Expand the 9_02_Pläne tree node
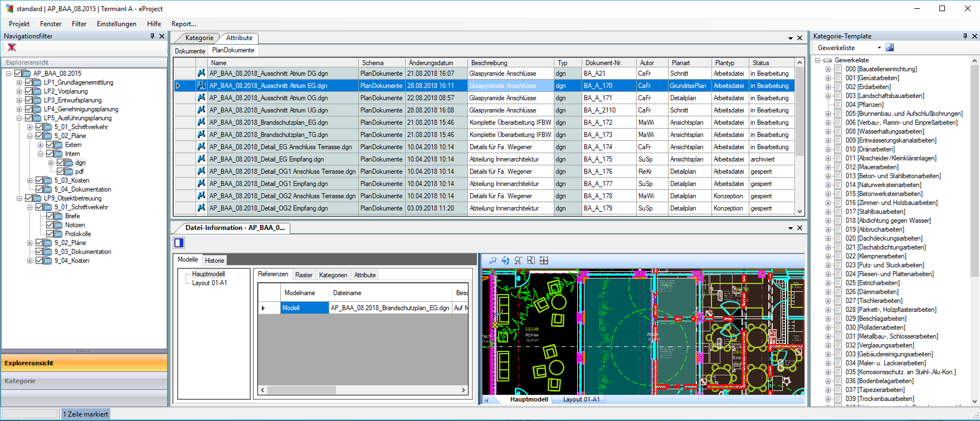This screenshot has height=421, width=980. click(30, 243)
